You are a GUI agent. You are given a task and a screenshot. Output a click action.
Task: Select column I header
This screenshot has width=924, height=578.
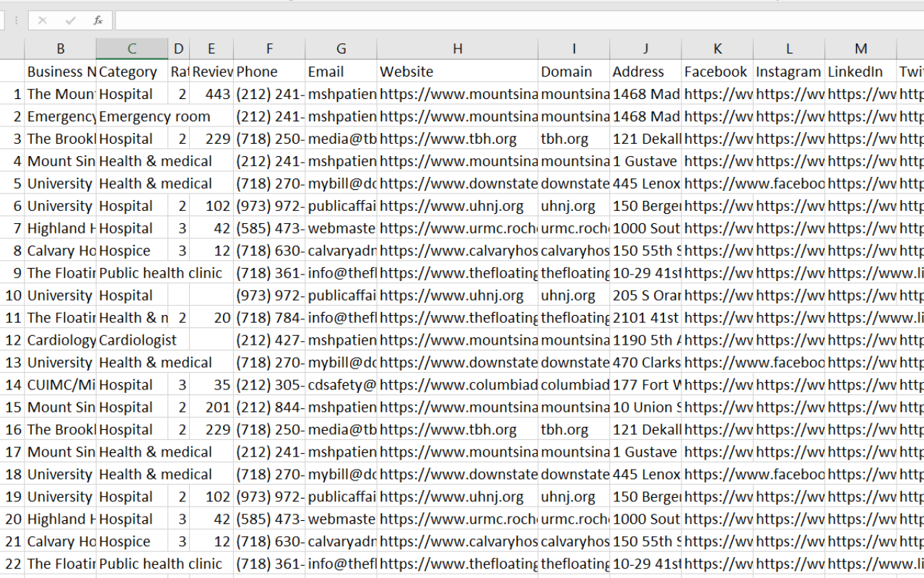coord(574,48)
